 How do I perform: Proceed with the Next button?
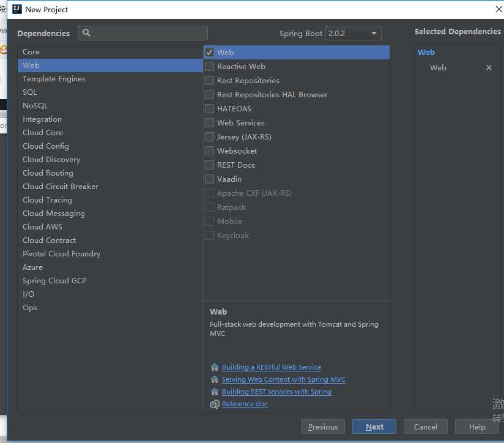pyautogui.click(x=374, y=426)
